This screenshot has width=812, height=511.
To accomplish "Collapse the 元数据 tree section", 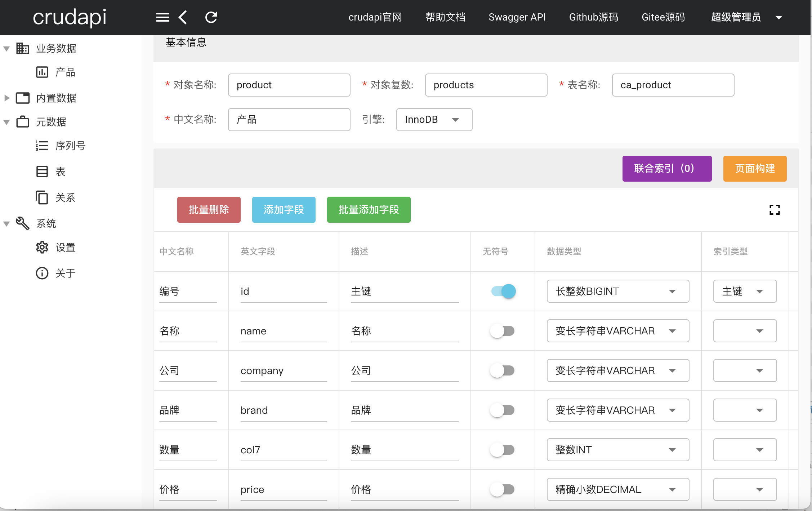I will tap(6, 122).
